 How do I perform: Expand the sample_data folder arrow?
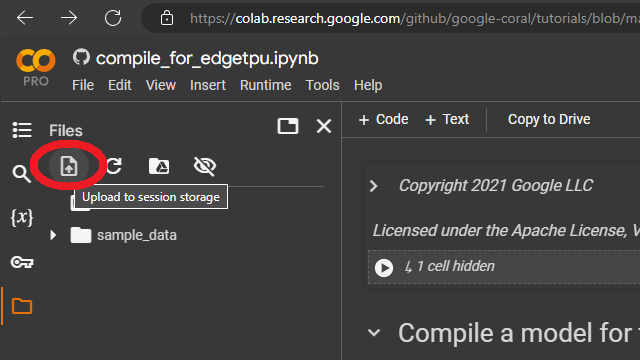click(53, 235)
